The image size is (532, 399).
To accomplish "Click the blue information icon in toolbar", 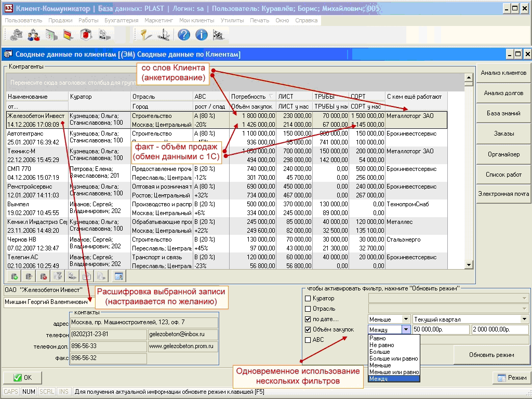I will point(201,35).
